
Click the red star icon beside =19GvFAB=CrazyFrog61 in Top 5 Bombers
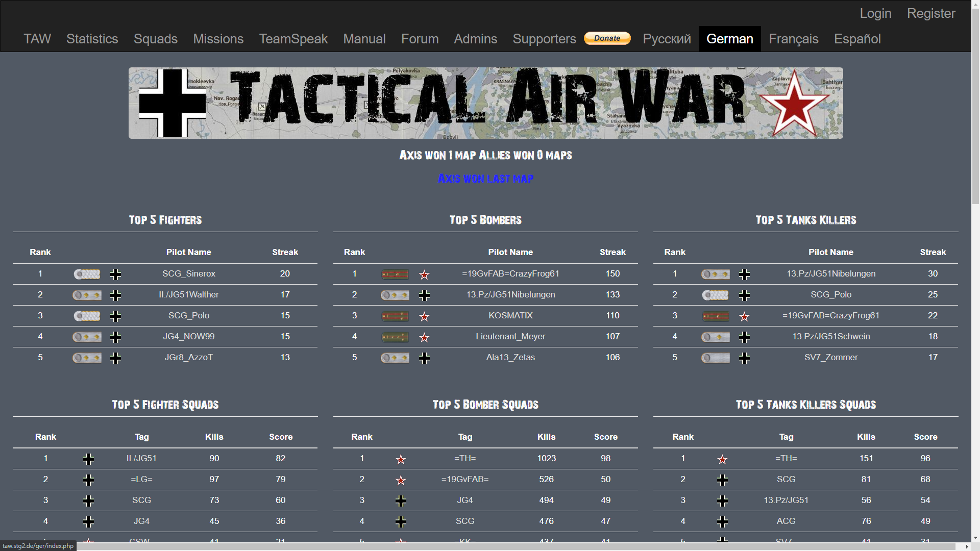[x=424, y=275]
